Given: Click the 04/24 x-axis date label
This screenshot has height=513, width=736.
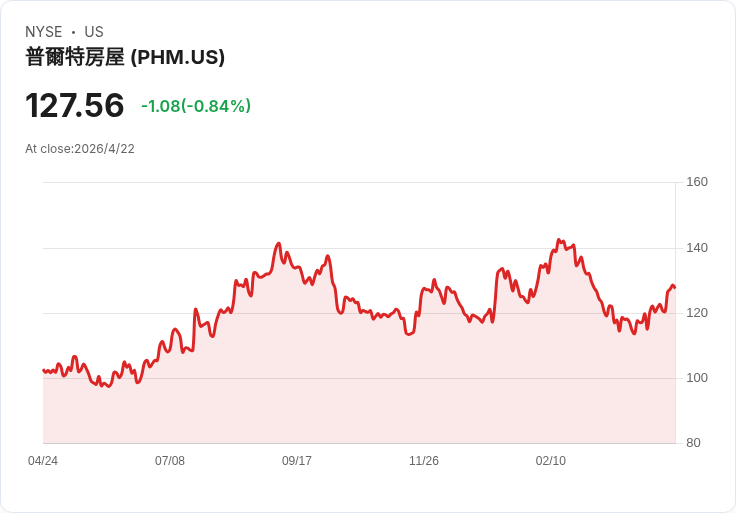Looking at the screenshot, I should coord(43,461).
